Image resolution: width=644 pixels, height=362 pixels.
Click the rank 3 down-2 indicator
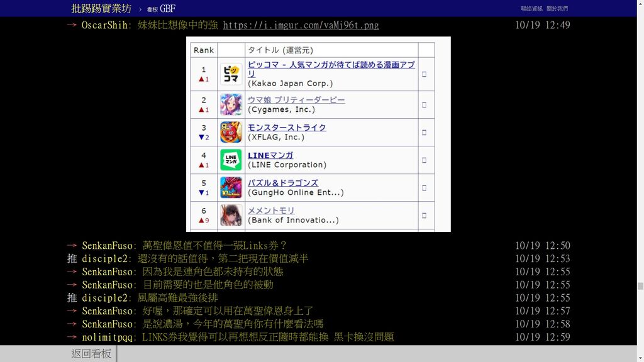coord(204,137)
